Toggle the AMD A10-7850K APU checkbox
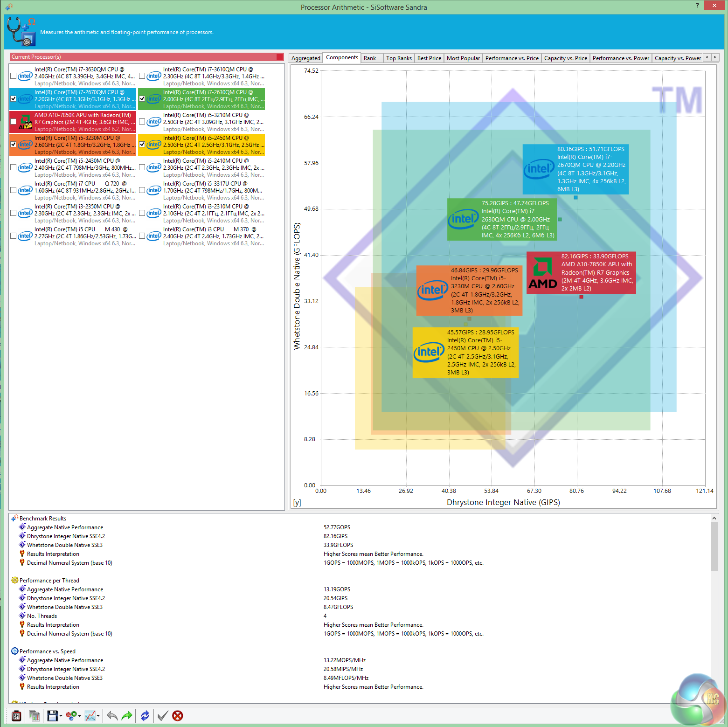728x727 pixels. tap(14, 122)
